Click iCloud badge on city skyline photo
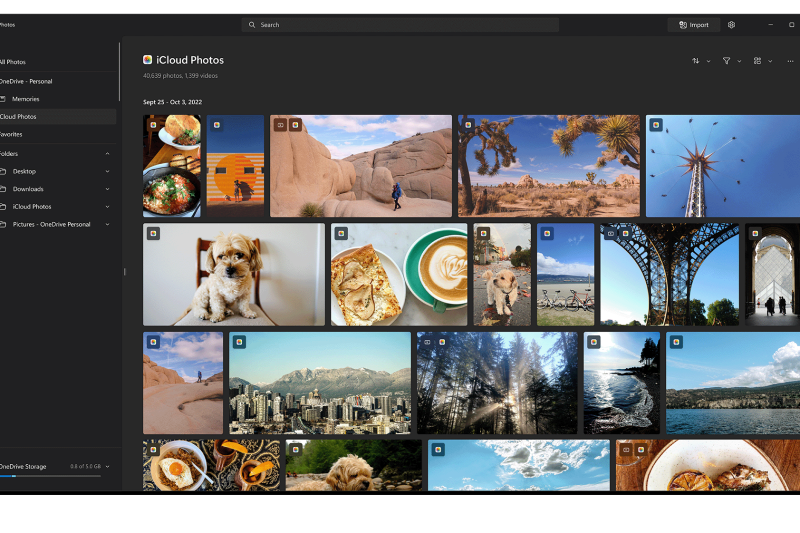The image size is (800, 533). click(x=239, y=342)
